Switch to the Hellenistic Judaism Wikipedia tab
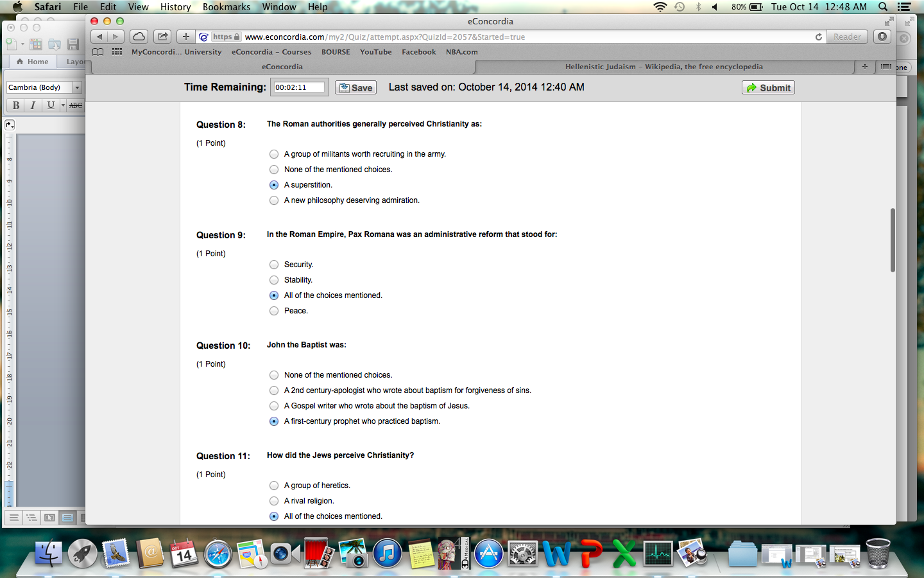Viewport: 924px width, 578px height. (663, 67)
